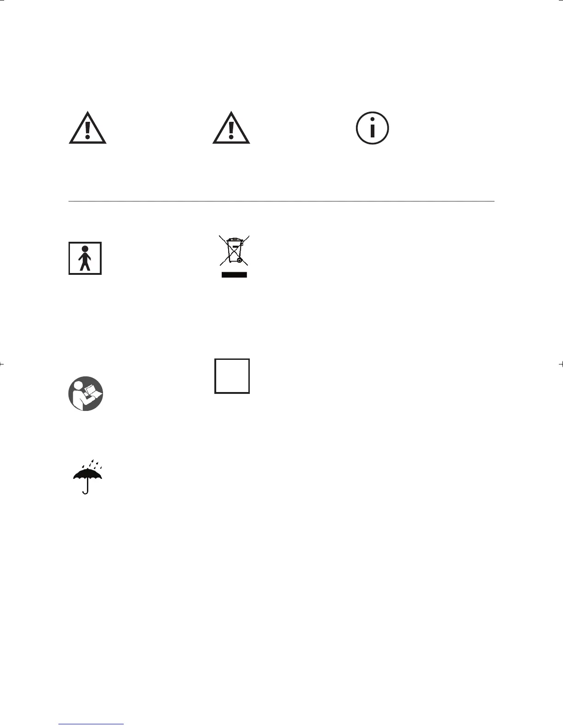563x728 pixels.
Task: Click the right-edge crop mark
Action: point(561,364)
